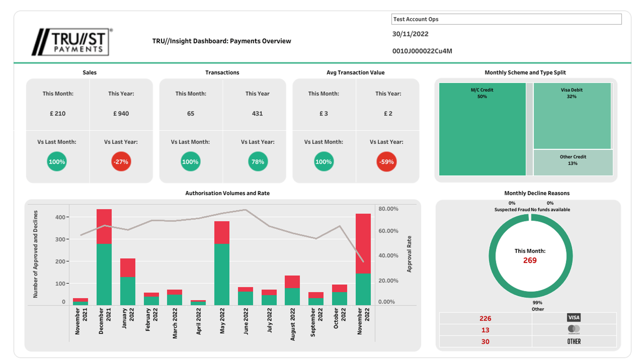Click the January 2022 red declines bar
Image resolution: width=644 pixels, height=362 pixels.
[x=128, y=268]
